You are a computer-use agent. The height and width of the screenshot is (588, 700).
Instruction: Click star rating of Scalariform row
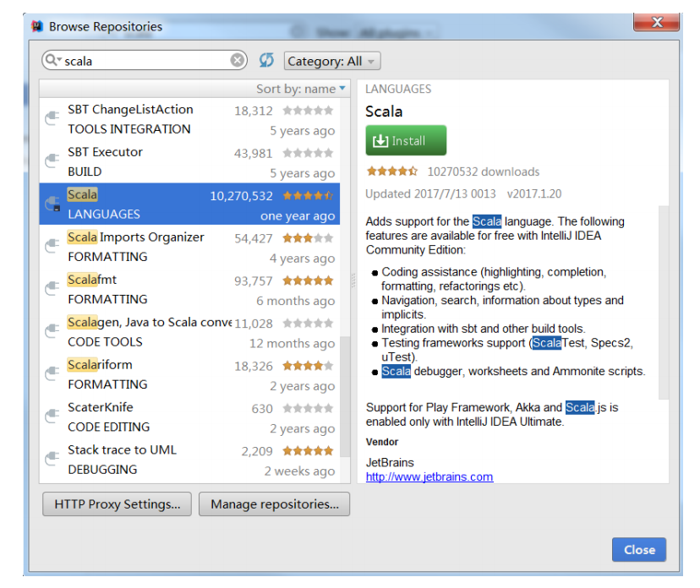[308, 366]
